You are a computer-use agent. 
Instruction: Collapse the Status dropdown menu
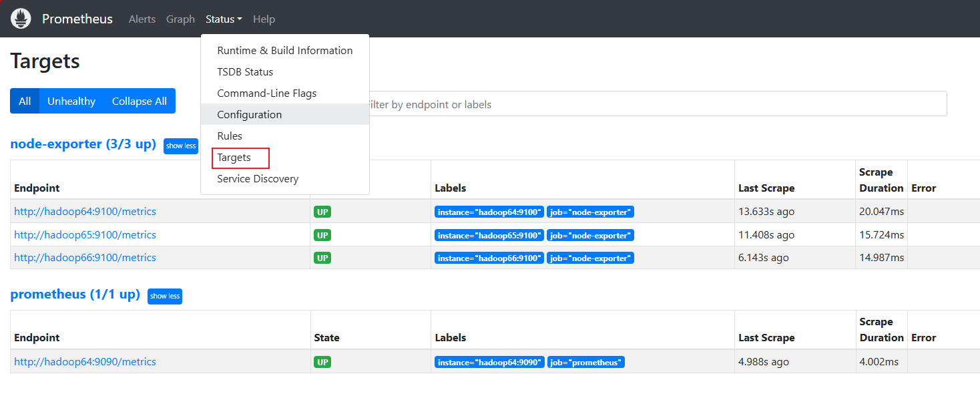pos(224,19)
